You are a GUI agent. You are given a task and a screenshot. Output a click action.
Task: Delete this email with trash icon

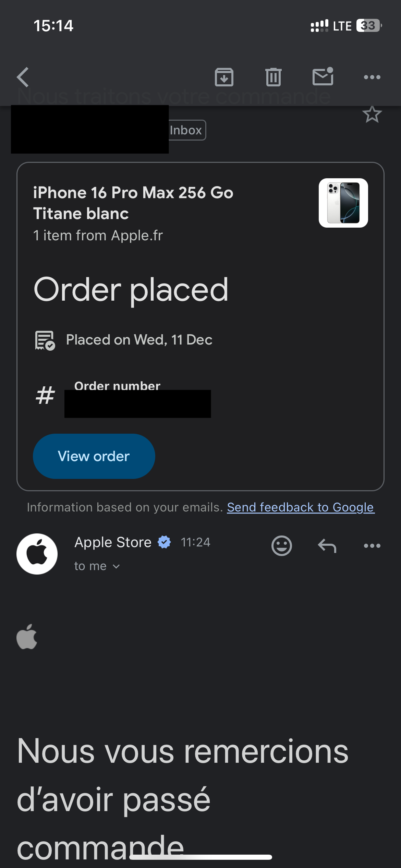click(x=273, y=77)
